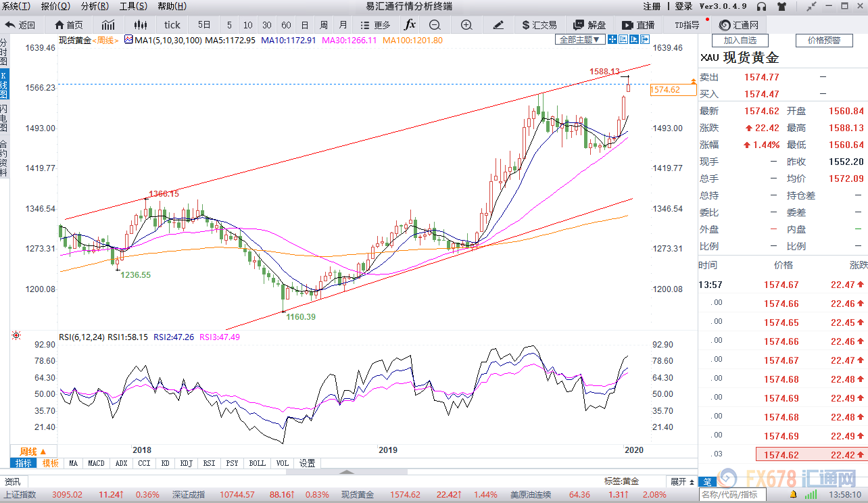Switch to the MACD indicator tab
This screenshot has width=868, height=503.
pyautogui.click(x=96, y=463)
